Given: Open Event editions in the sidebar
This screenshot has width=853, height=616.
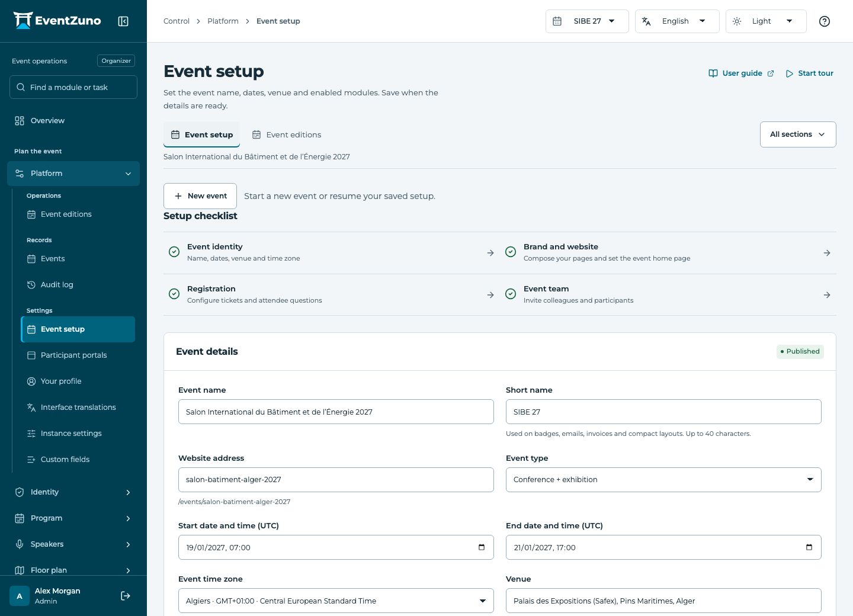Looking at the screenshot, I should point(78,214).
